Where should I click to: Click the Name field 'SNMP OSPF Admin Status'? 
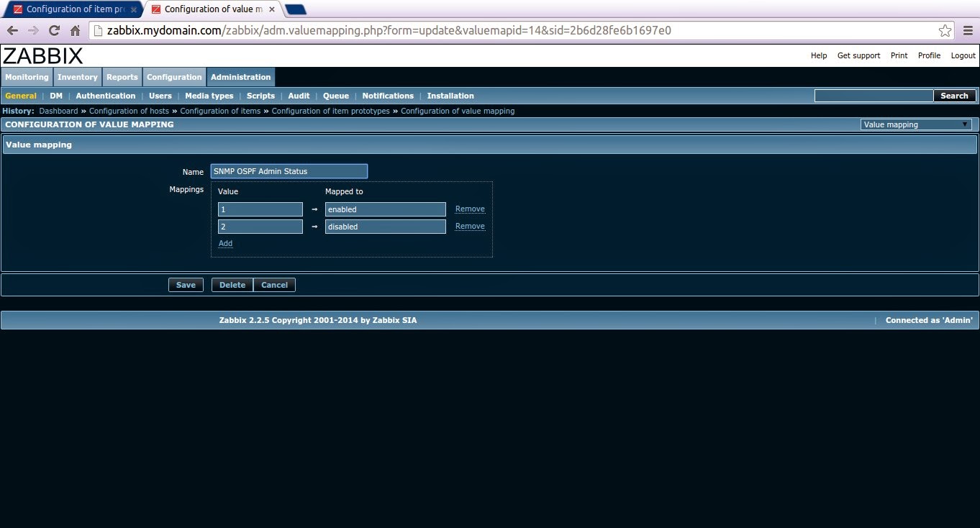(289, 171)
